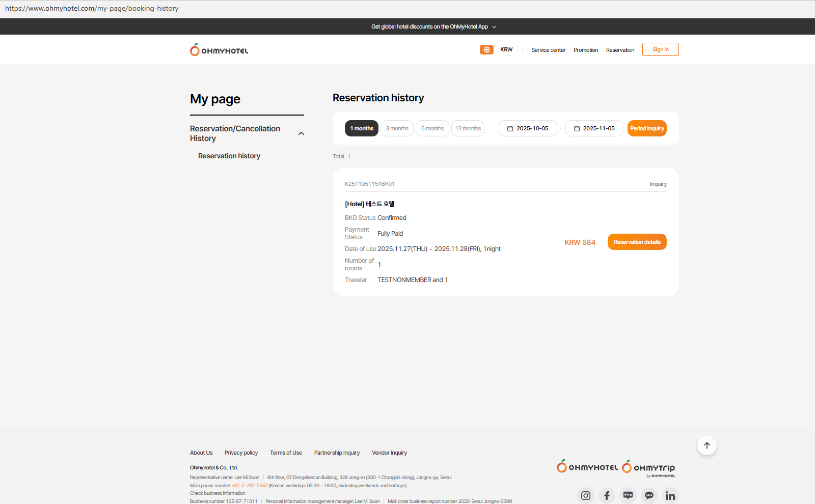Click the Sign in button
This screenshot has width=815, height=504.
click(661, 49)
